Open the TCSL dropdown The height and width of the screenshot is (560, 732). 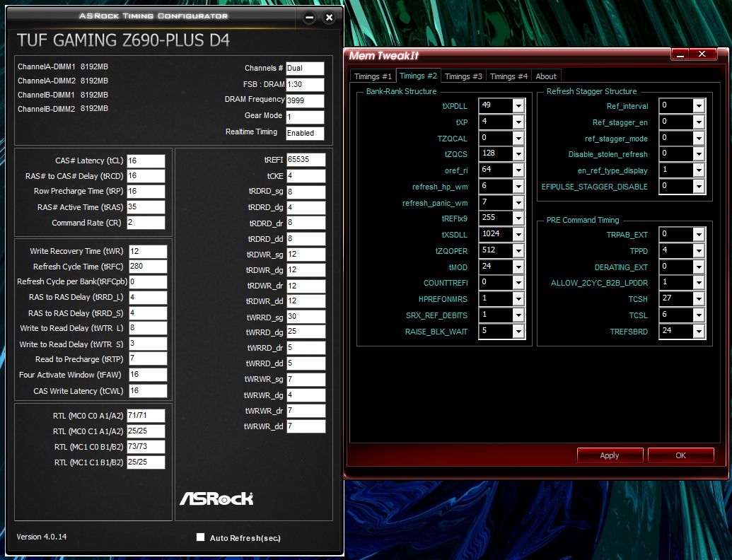point(698,315)
